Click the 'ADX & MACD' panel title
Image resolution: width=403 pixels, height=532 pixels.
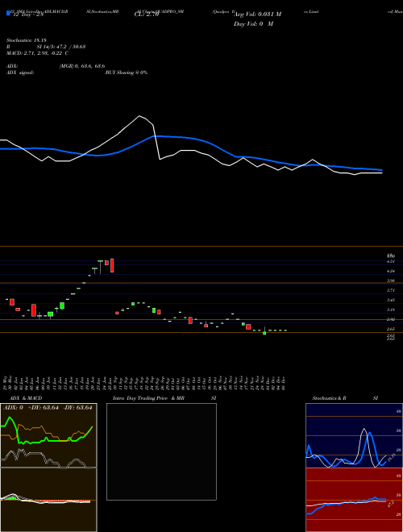[x=26, y=398]
